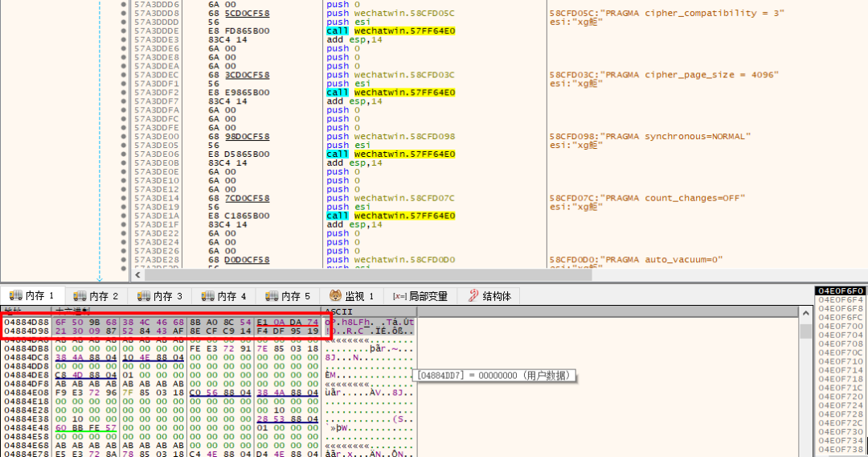Select dump row address 04884DC8
Screen dimensions: 868x457
[27, 357]
